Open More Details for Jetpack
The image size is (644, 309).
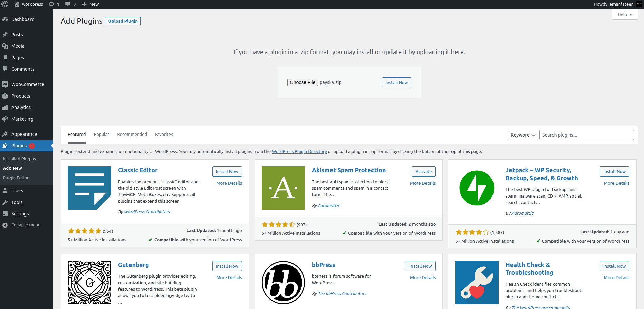pos(617,183)
